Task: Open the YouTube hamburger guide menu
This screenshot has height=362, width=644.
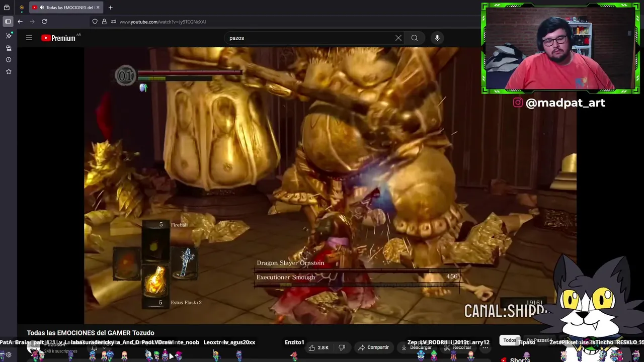Action: pos(29,38)
